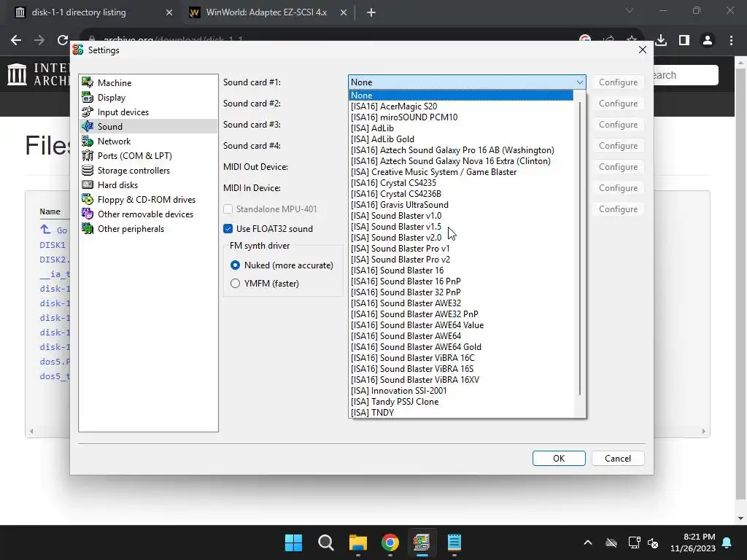747x560 pixels.
Task: Click Cancel in Settings dialog
Action: [x=618, y=458]
